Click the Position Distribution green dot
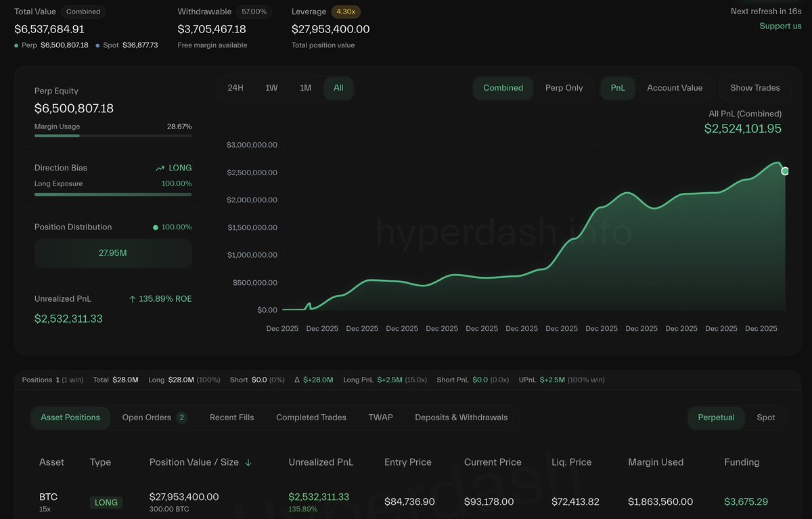Image resolution: width=812 pixels, height=519 pixels. (x=155, y=227)
